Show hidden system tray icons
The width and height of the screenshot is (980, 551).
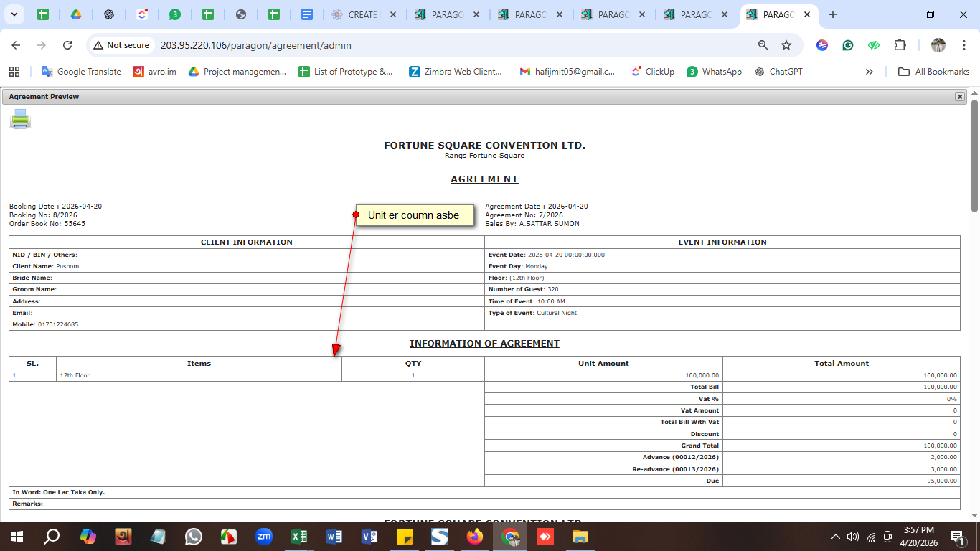click(835, 537)
